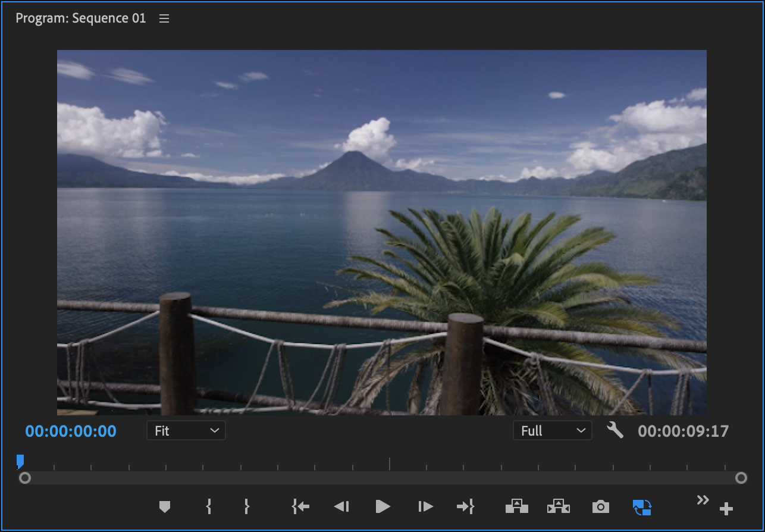Expand the double-chevron overflow for more buttons
Screen dimensions: 765x532
(x=703, y=500)
